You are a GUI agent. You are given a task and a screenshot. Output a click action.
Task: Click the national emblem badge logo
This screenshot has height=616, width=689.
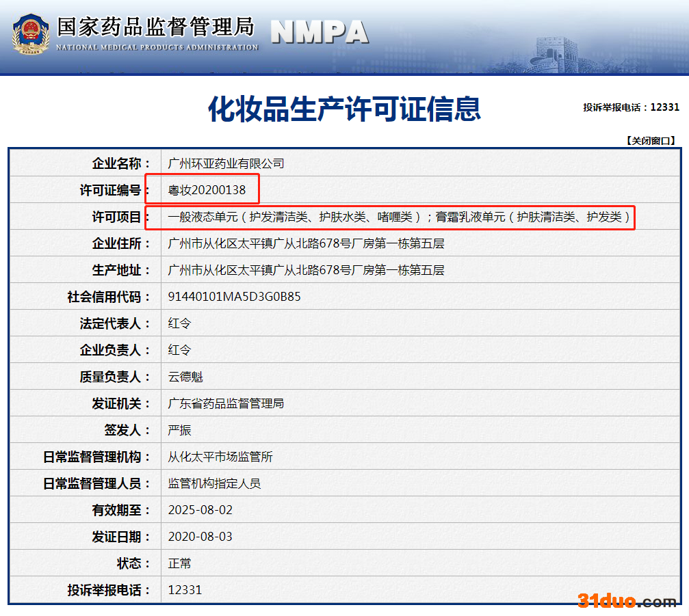30,34
